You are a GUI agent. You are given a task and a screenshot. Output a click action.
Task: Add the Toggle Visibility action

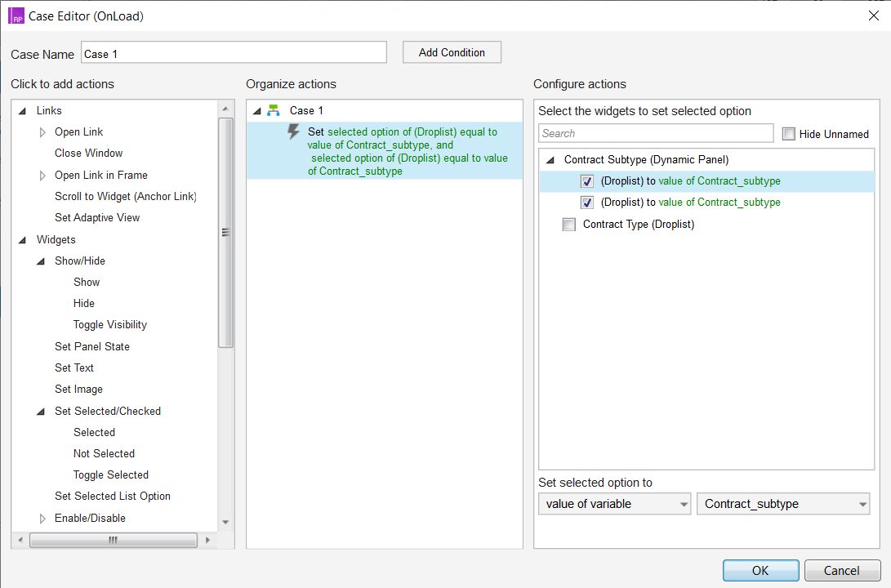coord(109,324)
